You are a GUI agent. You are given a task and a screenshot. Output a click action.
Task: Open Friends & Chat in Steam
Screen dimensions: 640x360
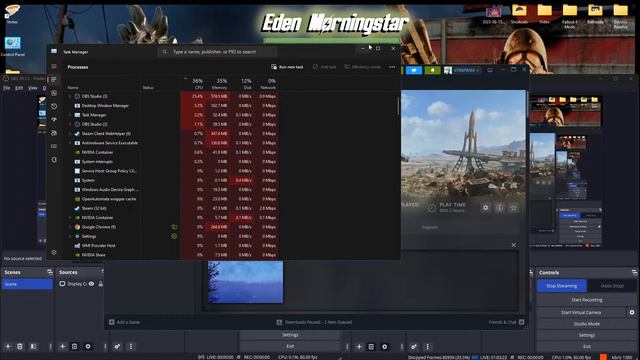tap(506, 322)
